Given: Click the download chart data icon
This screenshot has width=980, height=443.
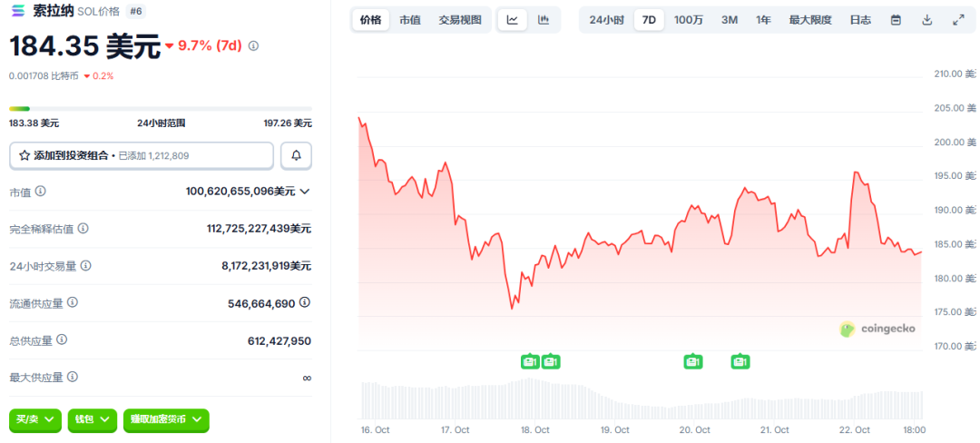Looking at the screenshot, I should pyautogui.click(x=926, y=20).
